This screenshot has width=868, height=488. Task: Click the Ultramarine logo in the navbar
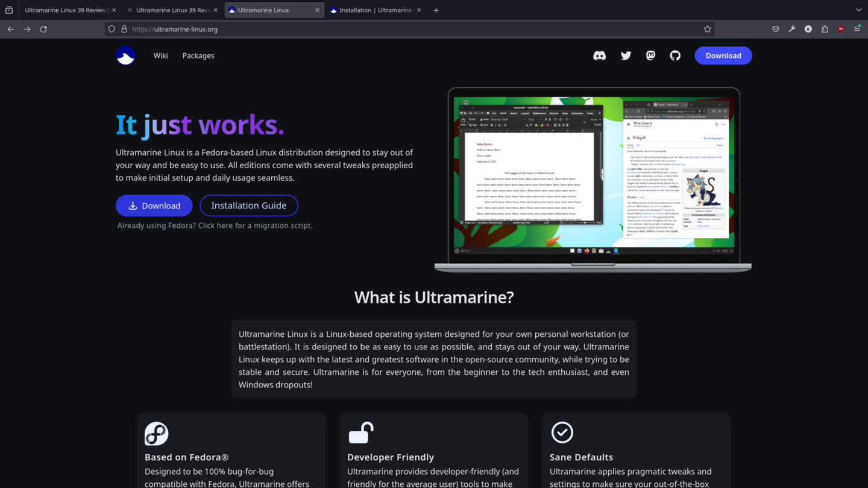(x=125, y=55)
